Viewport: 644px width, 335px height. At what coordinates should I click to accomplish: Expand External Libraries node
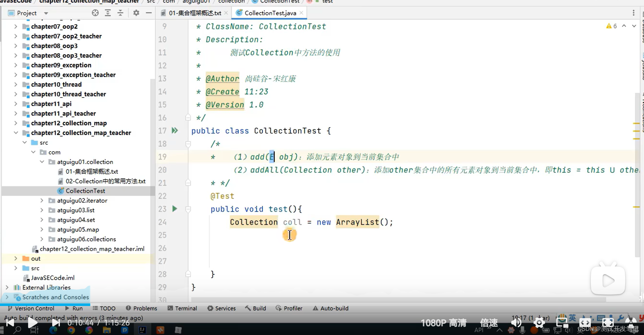pyautogui.click(x=7, y=288)
